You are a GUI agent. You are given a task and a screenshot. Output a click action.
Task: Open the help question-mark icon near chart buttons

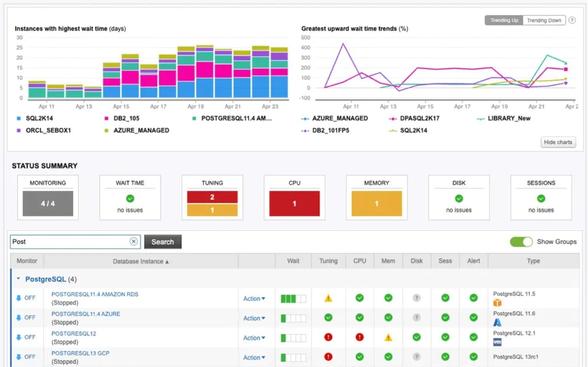coord(572,20)
